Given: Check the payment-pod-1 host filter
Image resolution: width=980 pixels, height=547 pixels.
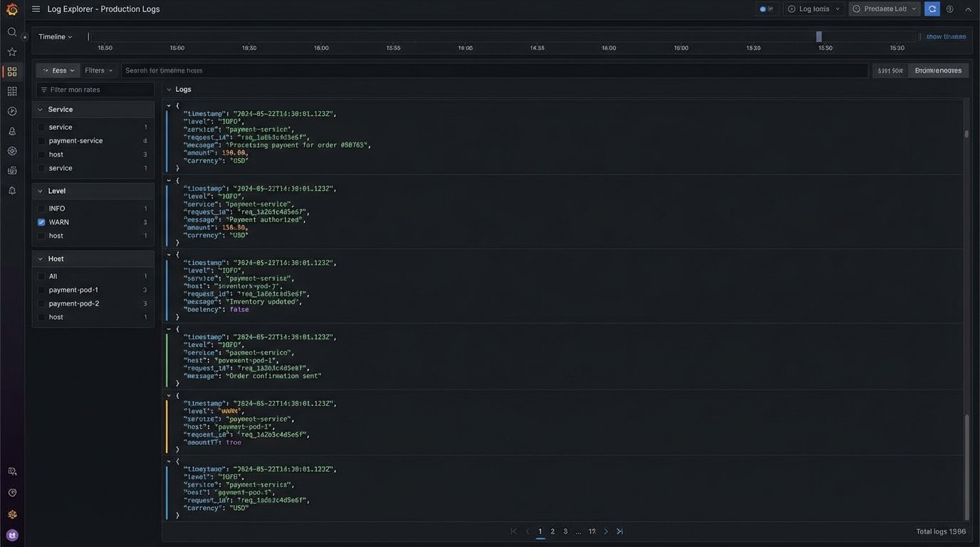Looking at the screenshot, I should coord(41,290).
